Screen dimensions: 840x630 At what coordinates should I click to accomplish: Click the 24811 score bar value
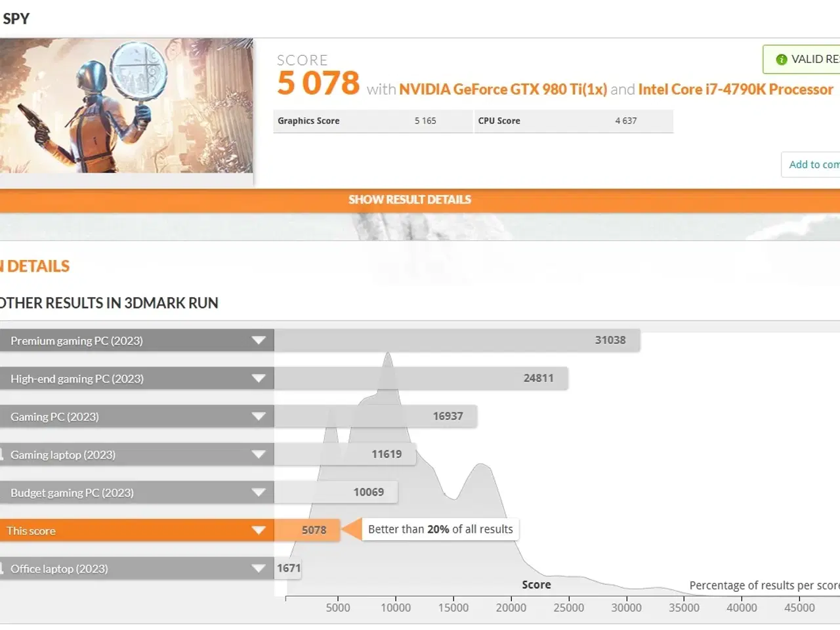click(538, 378)
